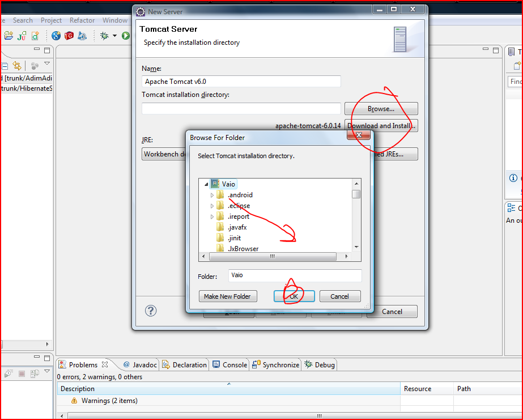Open the Debug launch dropdown arrow
The image size is (523, 420).
[114, 35]
